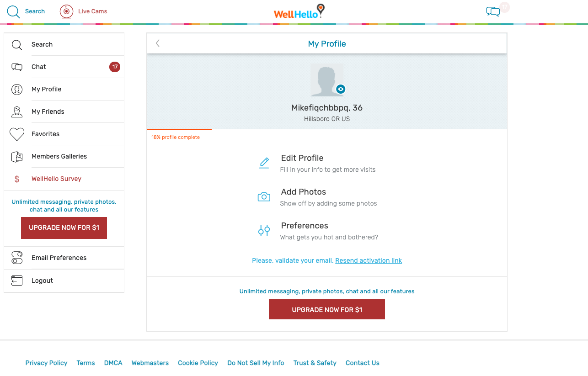Click the Add Photos camera icon
Viewport: 588px width, 376px height.
pyautogui.click(x=264, y=197)
